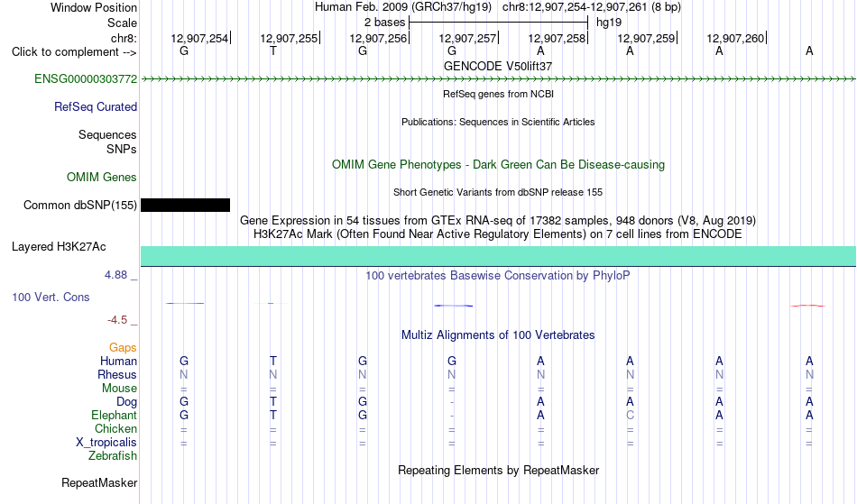
Task: Click 'RefSeq genes from NCBI' title
Action: click(x=499, y=94)
